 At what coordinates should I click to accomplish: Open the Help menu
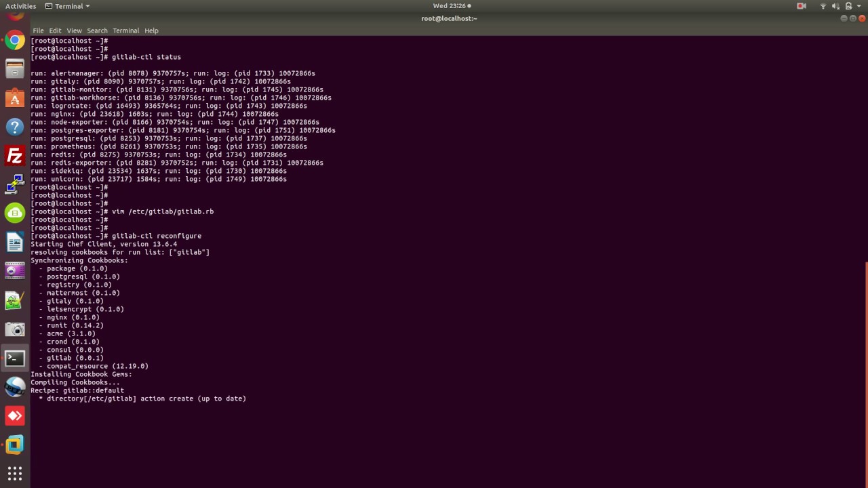(151, 30)
